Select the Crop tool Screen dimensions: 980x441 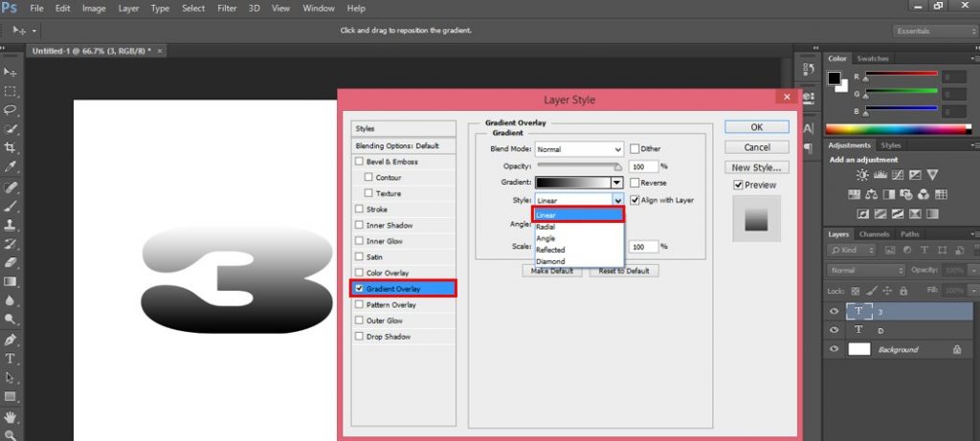pos(11,147)
